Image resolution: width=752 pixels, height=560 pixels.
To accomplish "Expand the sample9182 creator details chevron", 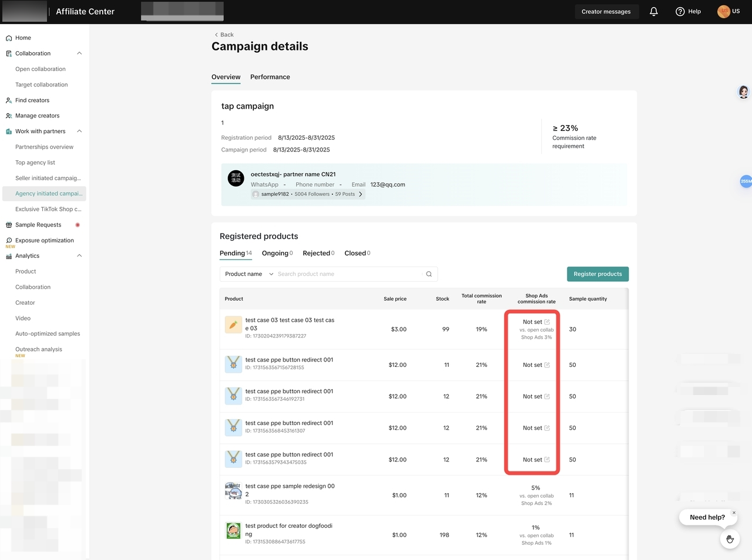I will pyautogui.click(x=361, y=194).
